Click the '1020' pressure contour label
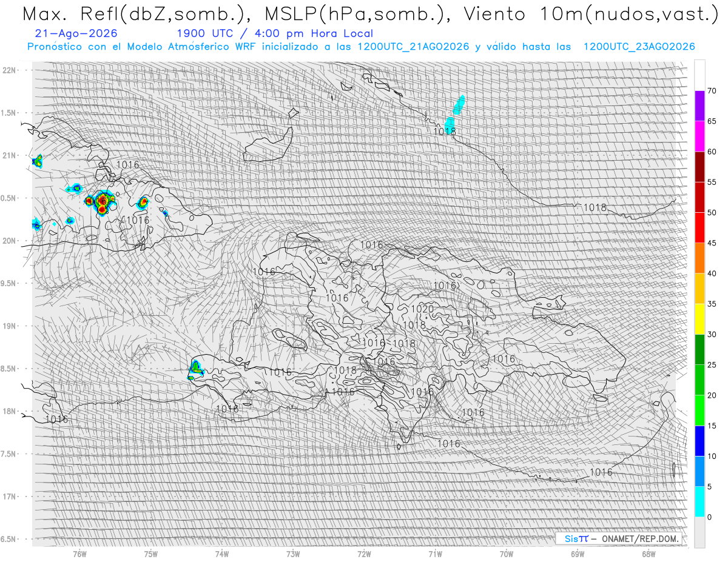The image size is (728, 562). point(422,309)
